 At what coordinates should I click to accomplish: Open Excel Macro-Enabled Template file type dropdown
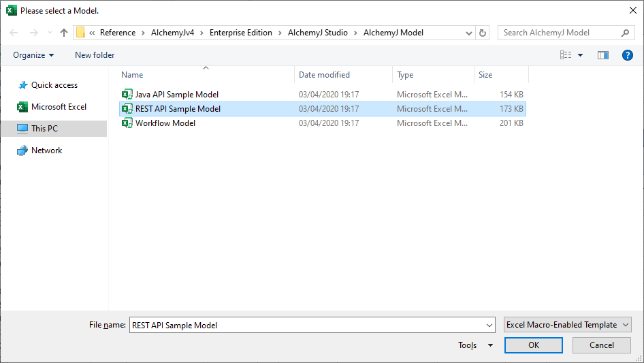pos(567,325)
